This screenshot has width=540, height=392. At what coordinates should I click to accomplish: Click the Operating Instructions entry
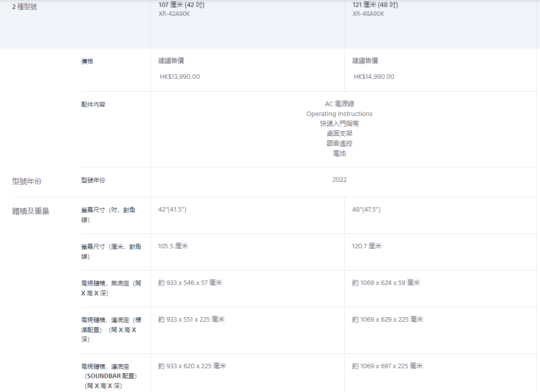pos(339,113)
